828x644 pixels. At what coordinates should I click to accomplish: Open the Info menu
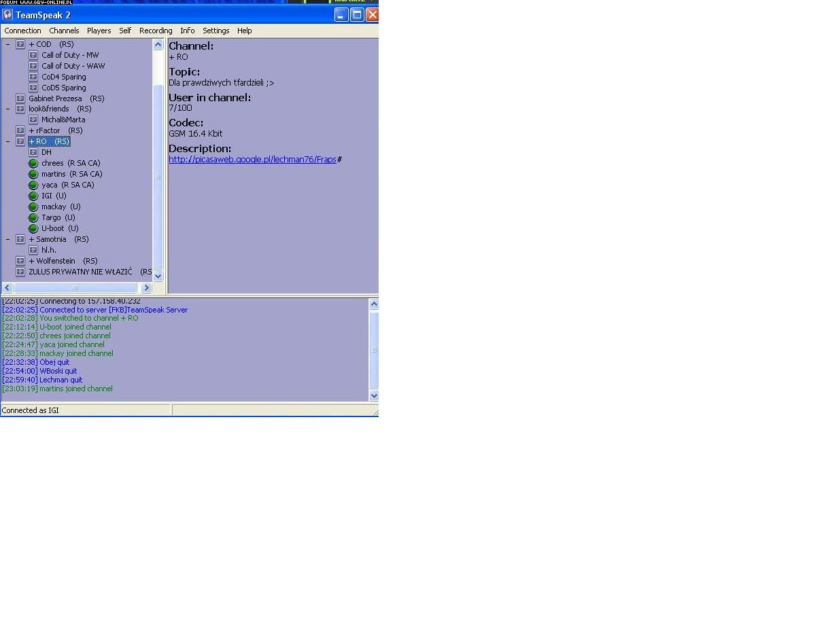click(x=188, y=31)
